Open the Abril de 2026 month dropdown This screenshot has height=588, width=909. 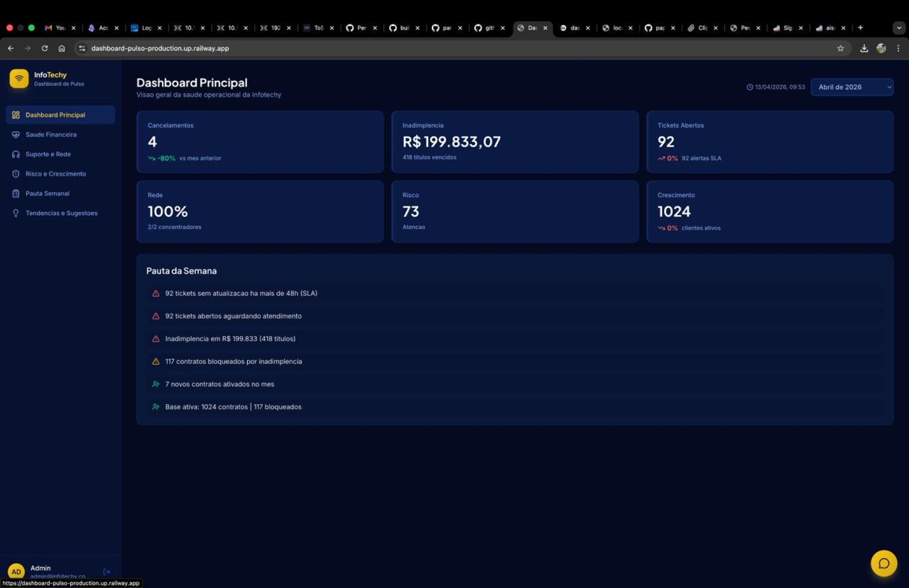coord(852,87)
